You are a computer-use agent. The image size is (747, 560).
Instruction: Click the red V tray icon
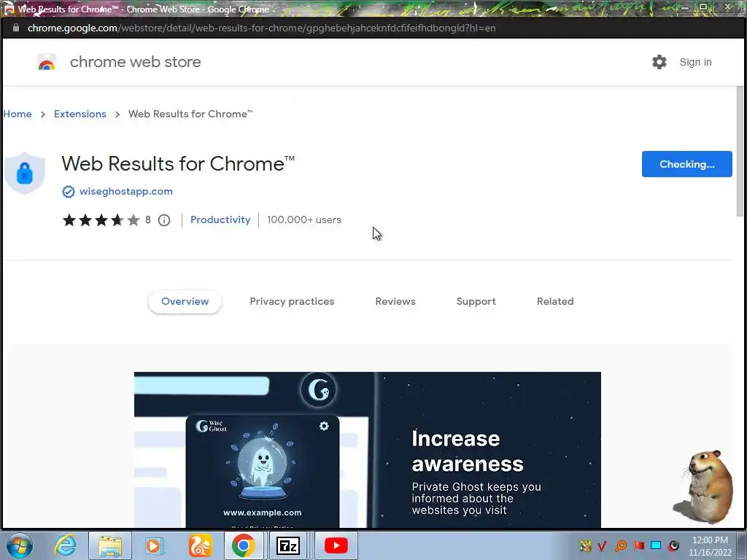click(602, 545)
